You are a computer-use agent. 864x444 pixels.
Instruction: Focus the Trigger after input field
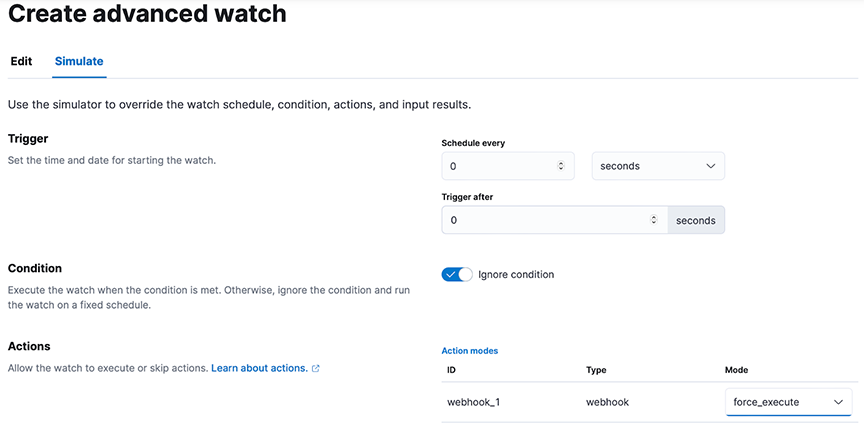coord(555,220)
